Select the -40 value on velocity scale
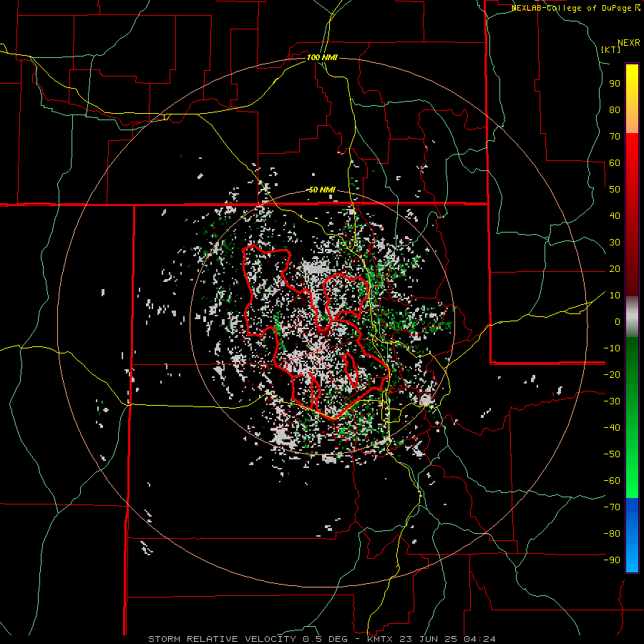Viewport: 644px width, 644px height. [612, 428]
